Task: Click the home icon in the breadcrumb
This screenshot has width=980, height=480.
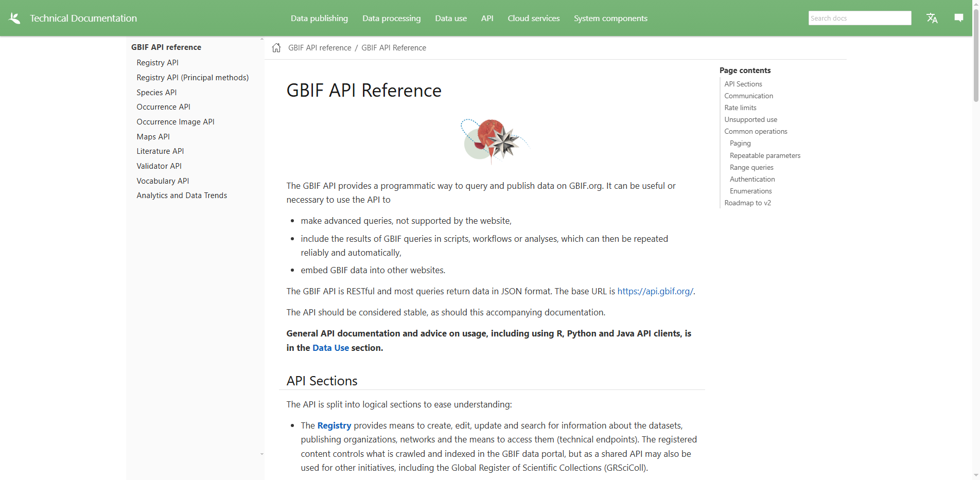Action: coord(276,47)
